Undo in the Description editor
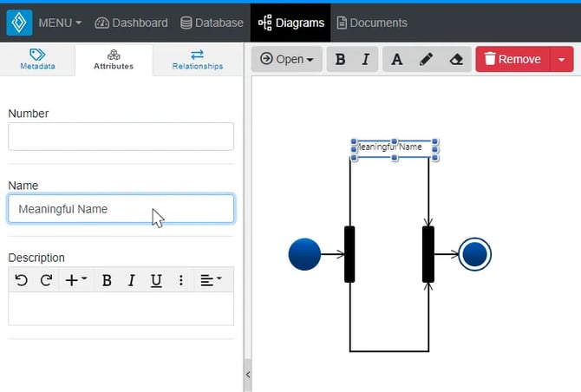This screenshot has height=392, width=581. (x=21, y=280)
